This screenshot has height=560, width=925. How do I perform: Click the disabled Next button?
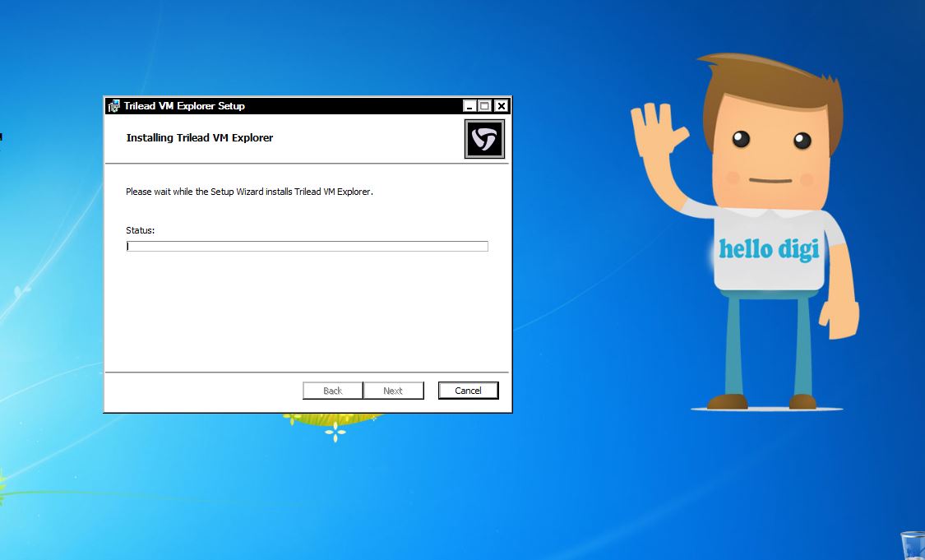393,391
